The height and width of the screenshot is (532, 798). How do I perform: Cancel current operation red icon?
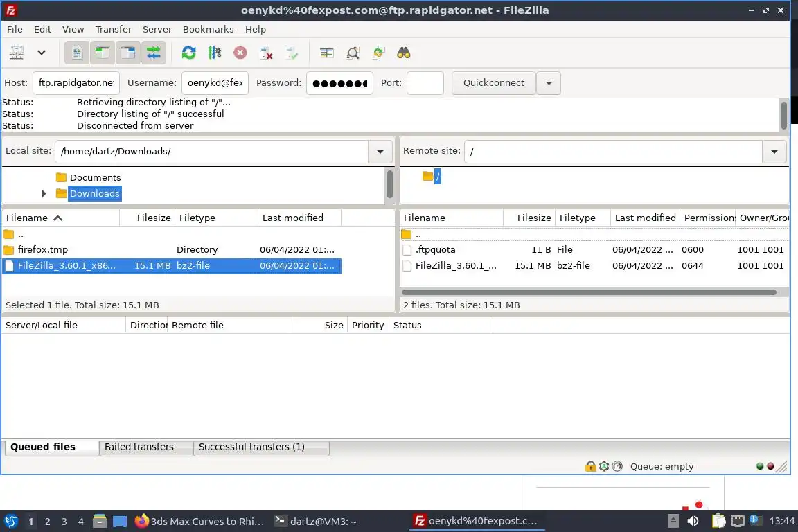point(240,53)
